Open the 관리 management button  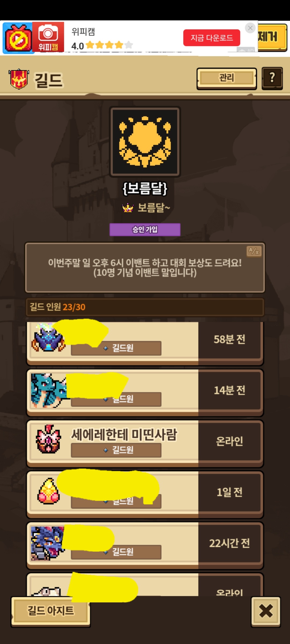(227, 78)
